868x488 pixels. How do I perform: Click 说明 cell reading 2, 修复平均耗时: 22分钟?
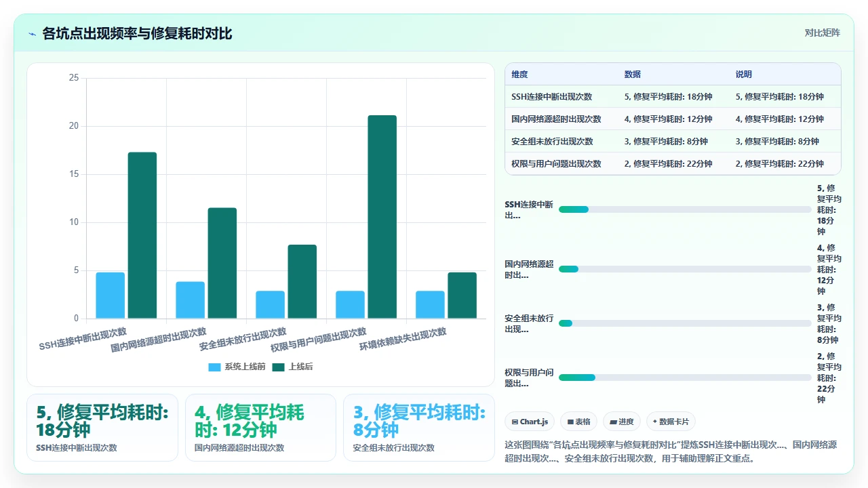click(779, 164)
